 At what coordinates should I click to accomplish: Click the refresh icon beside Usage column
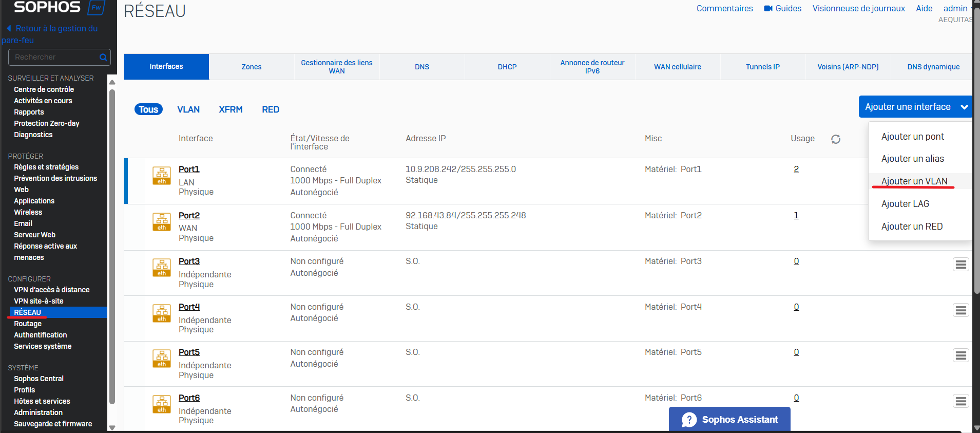coord(836,139)
